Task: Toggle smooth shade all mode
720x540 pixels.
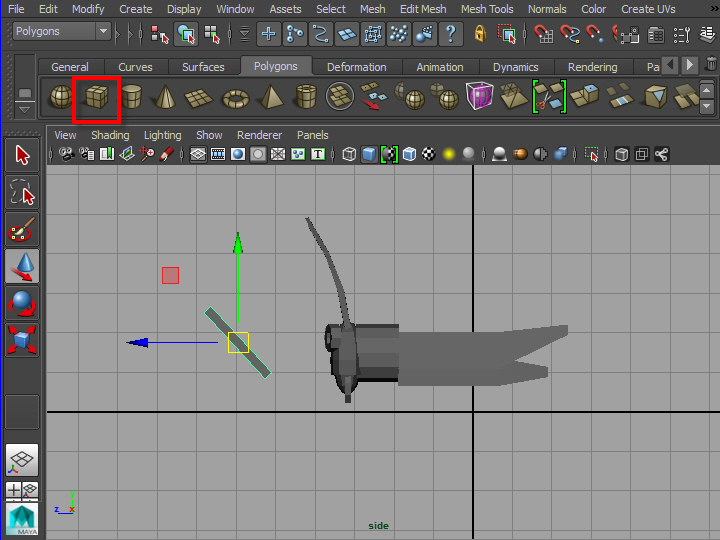Action: (x=369, y=154)
